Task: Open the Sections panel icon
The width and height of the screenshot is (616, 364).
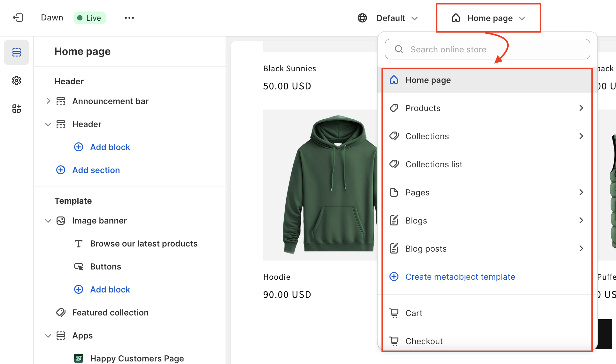Action: coord(17,52)
